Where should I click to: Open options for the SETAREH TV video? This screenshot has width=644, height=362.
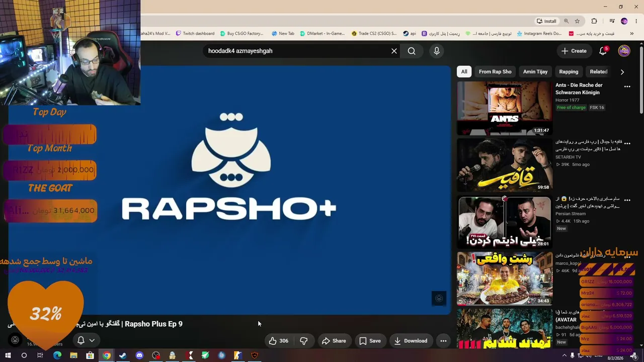(627, 143)
